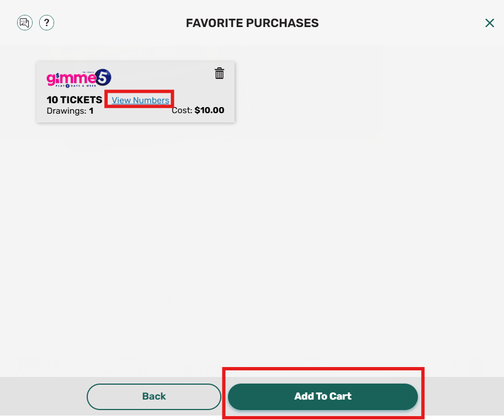This screenshot has height=420, width=504.
Task: Select the Gimme 5 game logo
Action: tap(77, 78)
